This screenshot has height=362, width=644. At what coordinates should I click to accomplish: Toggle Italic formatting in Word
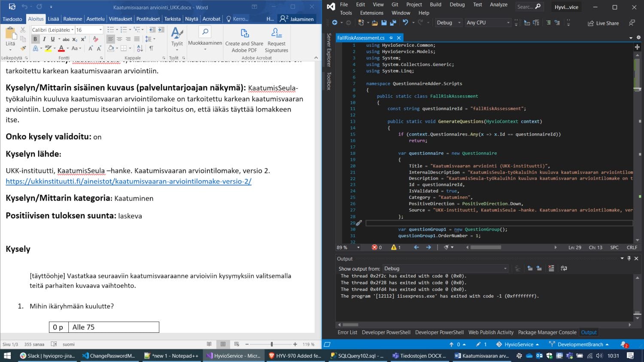tap(44, 39)
